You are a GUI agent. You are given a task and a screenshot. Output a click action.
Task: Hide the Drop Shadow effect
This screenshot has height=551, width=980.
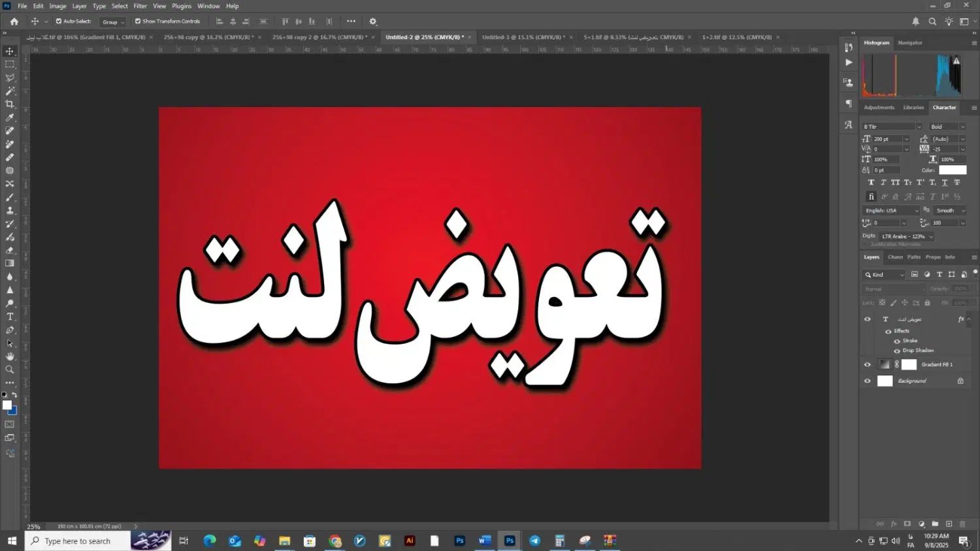[897, 351]
